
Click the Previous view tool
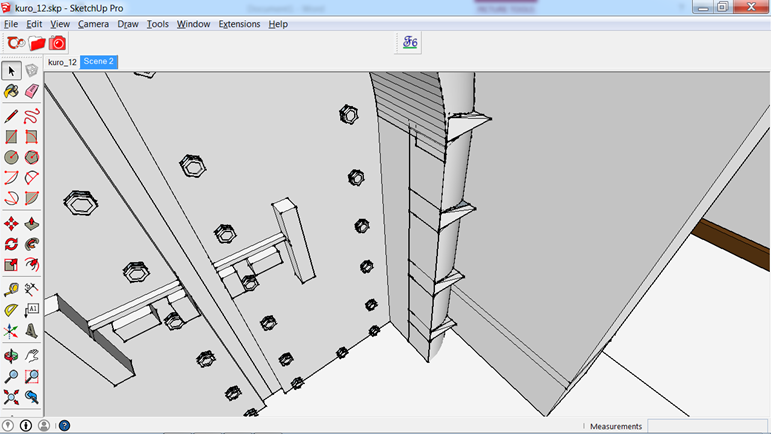pos(31,397)
